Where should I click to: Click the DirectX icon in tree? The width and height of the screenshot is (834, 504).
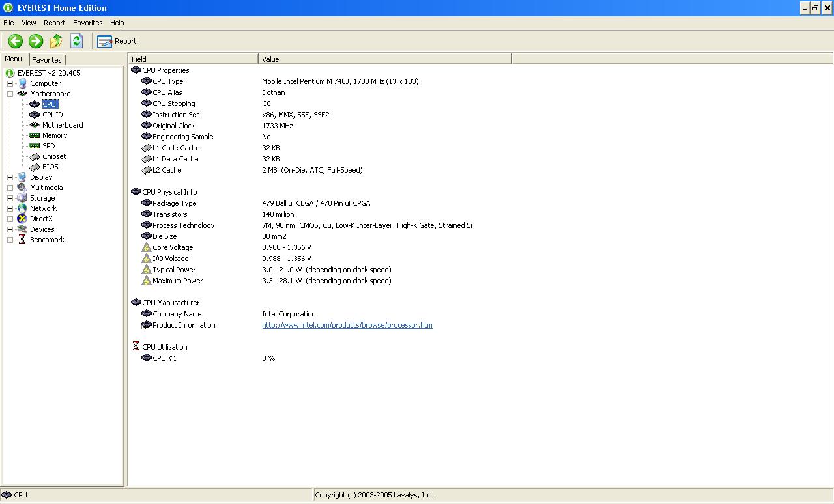pos(23,219)
